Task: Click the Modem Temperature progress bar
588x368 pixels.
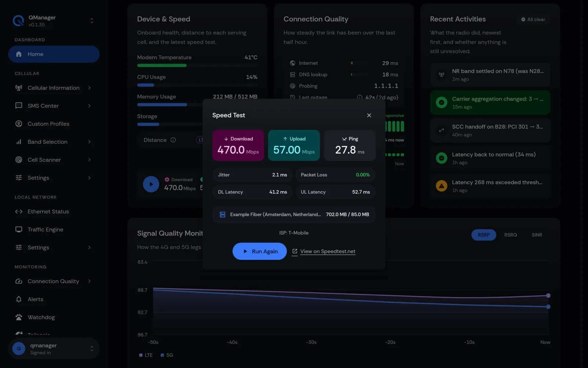Action: point(197,66)
